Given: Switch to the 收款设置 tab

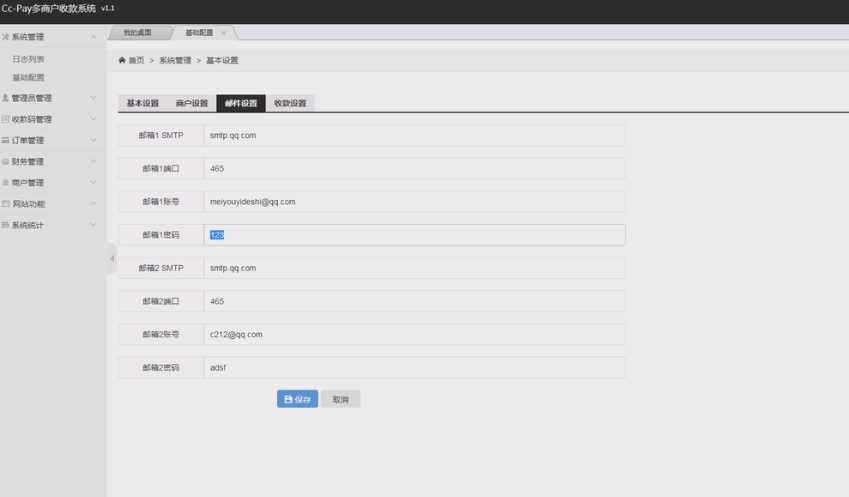Looking at the screenshot, I should [290, 103].
